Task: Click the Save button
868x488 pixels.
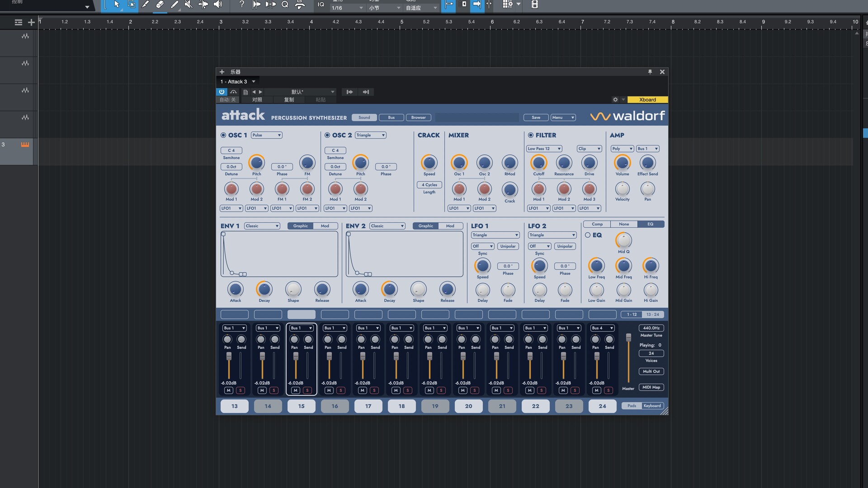Action: point(536,117)
